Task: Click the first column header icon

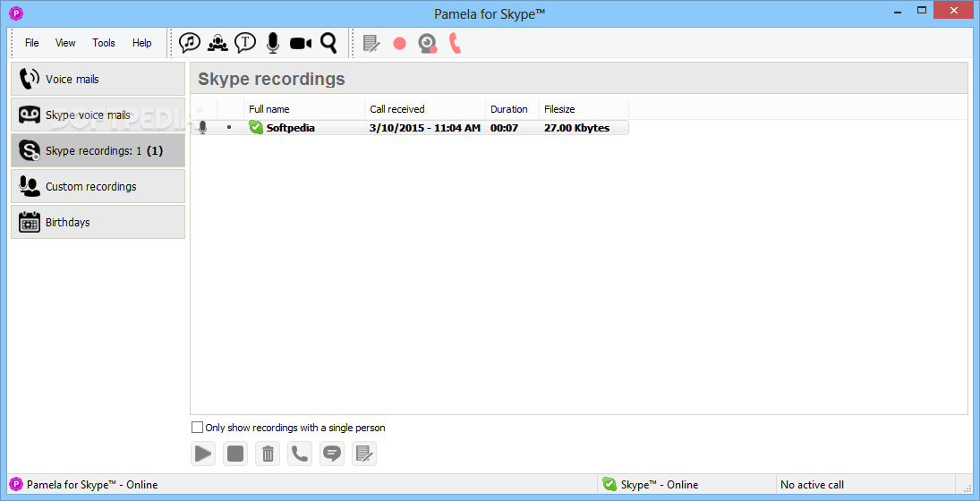Action: click(200, 108)
